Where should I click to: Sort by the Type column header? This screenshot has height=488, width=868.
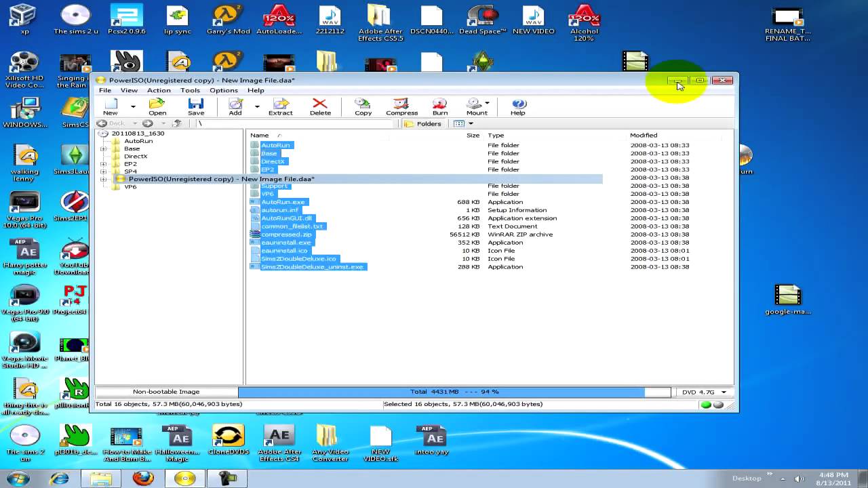[x=555, y=135]
